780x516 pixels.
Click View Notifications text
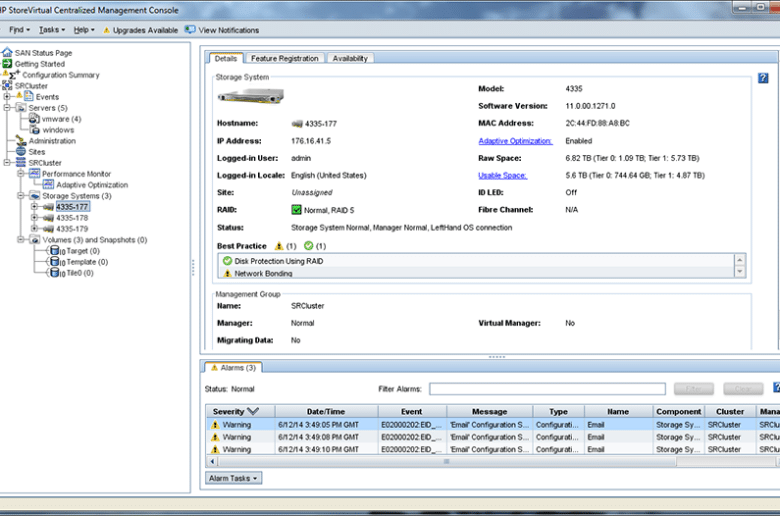coord(229,30)
